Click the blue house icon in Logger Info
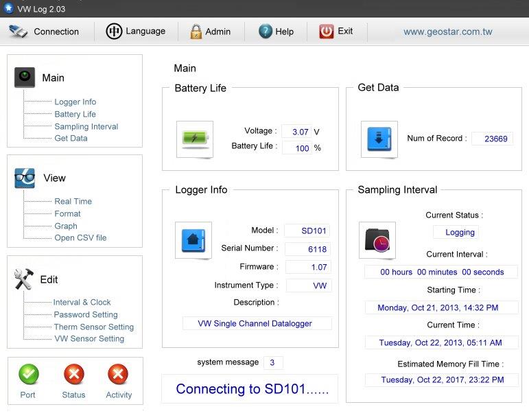This screenshot has width=529, height=420. 193,240
